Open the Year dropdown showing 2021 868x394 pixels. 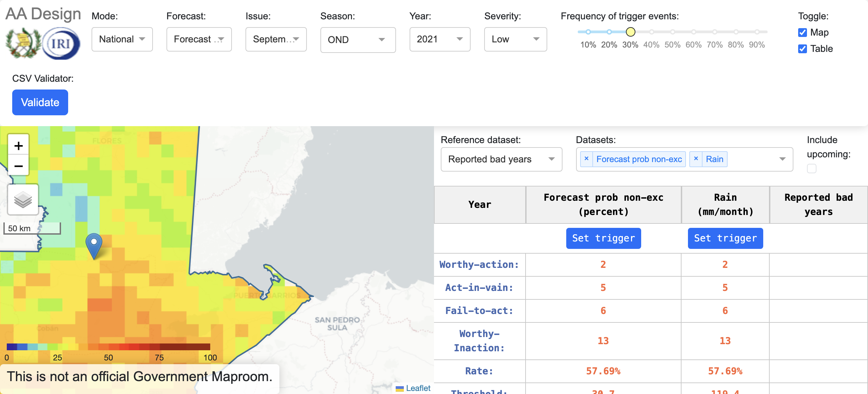click(440, 39)
